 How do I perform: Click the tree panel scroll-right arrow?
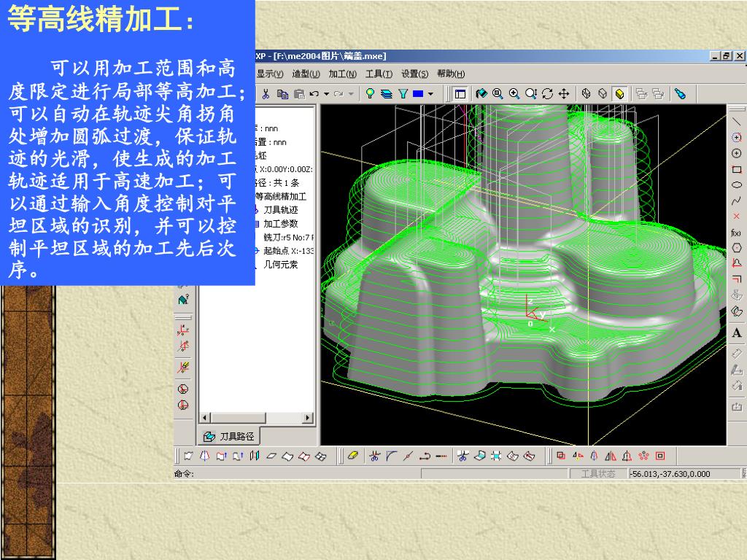point(307,418)
